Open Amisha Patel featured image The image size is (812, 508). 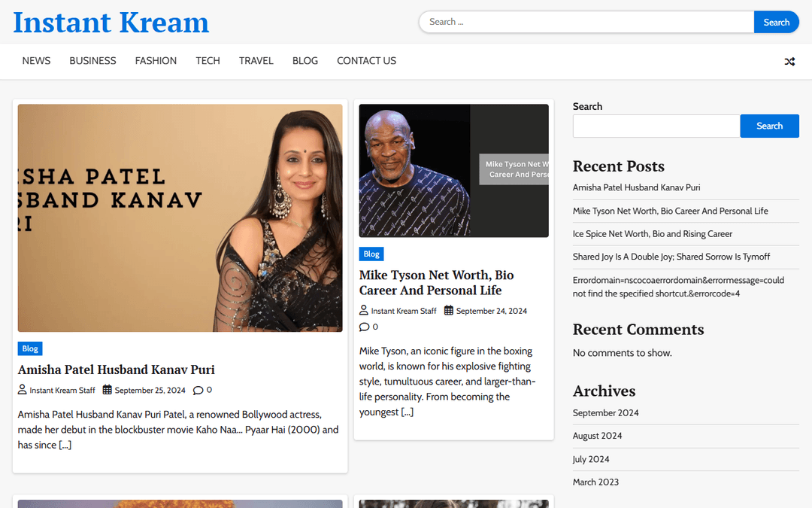click(180, 217)
